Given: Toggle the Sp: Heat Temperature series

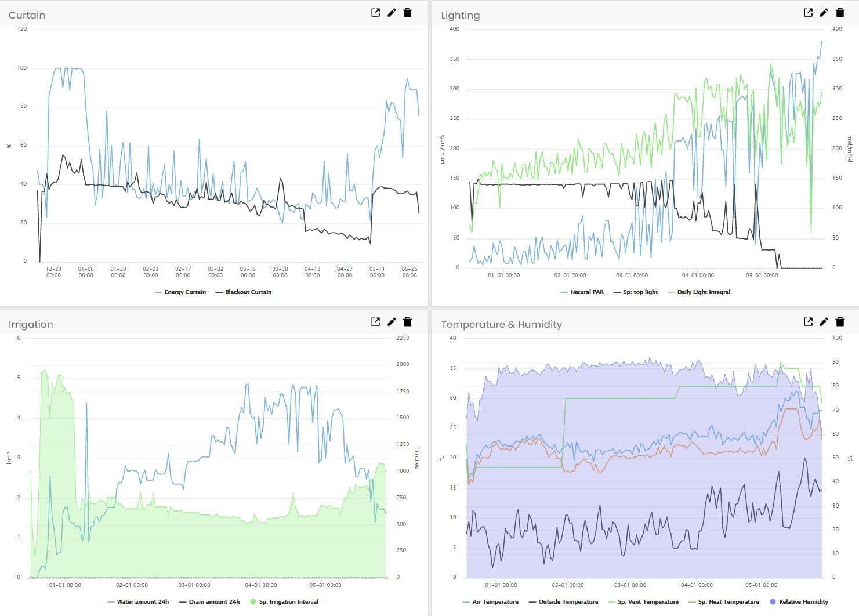Looking at the screenshot, I should [723, 602].
